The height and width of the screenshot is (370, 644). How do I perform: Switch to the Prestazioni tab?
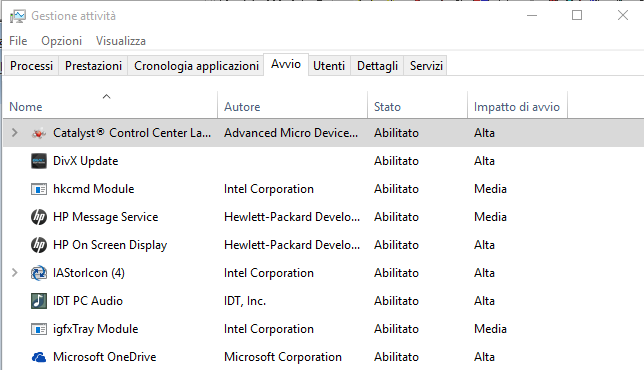[93, 66]
